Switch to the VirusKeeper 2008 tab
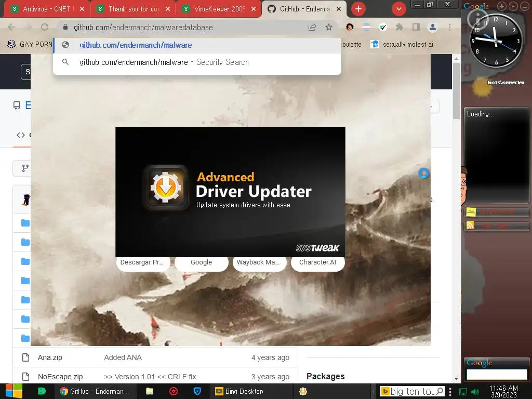 point(220,9)
